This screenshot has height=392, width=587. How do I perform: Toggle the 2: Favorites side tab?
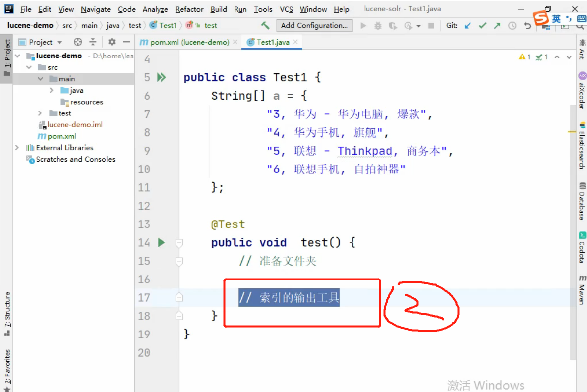(7, 370)
